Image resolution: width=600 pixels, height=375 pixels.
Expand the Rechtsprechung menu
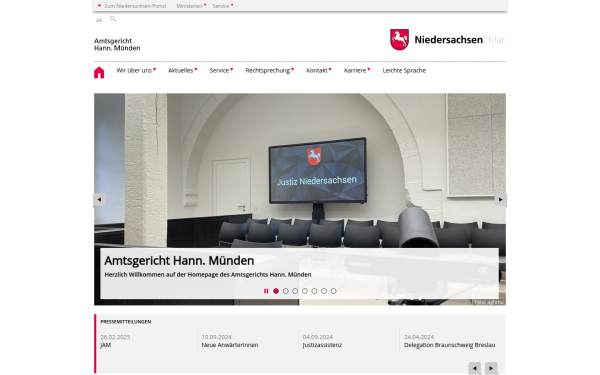click(x=270, y=70)
